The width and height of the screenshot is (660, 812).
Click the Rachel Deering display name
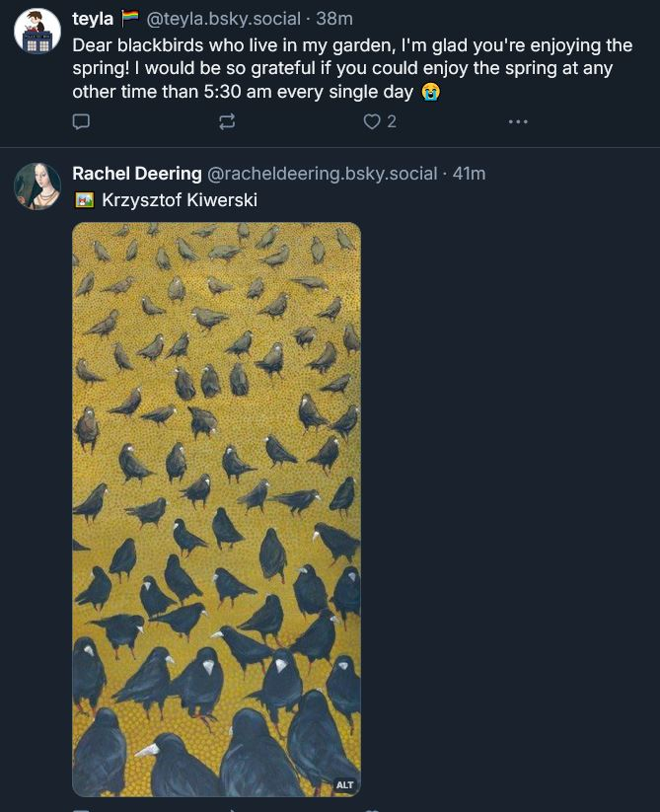click(137, 174)
